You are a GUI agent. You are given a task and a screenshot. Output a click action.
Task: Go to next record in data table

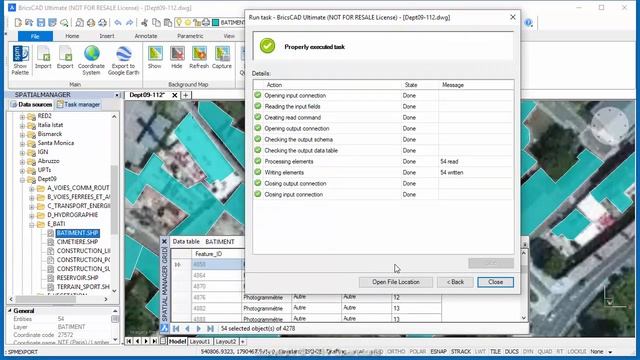(x=199, y=329)
